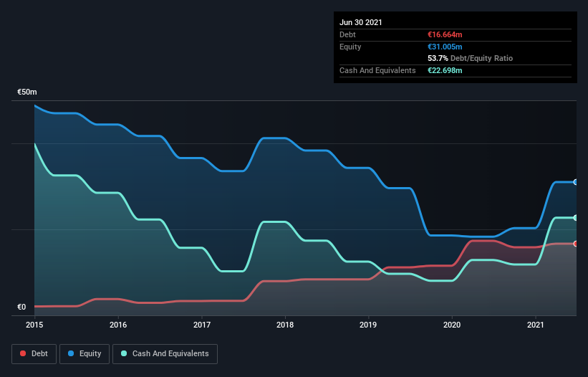
Task: Click the €22.698m cash value
Action: (445, 70)
